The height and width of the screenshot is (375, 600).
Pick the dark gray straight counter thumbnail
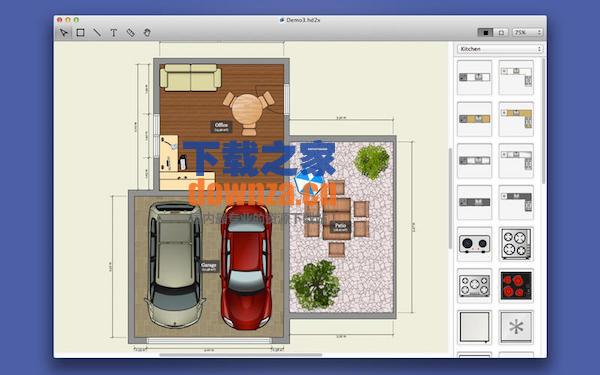point(474,202)
